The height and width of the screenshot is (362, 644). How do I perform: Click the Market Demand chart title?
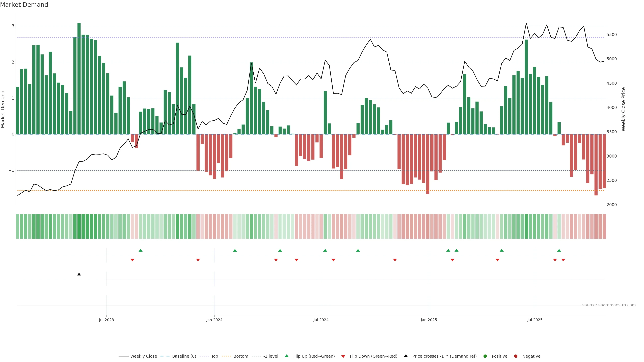24,5
